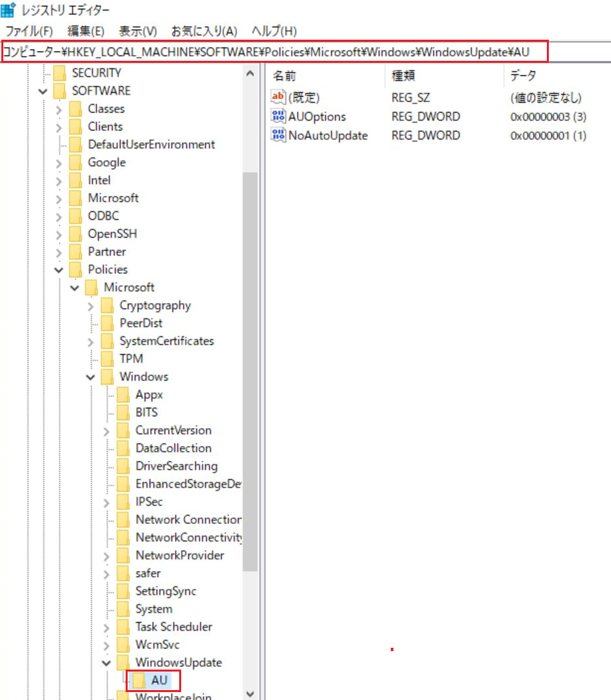Click the PeerDist folder icon
This screenshot has width=611, height=700.
107,323
